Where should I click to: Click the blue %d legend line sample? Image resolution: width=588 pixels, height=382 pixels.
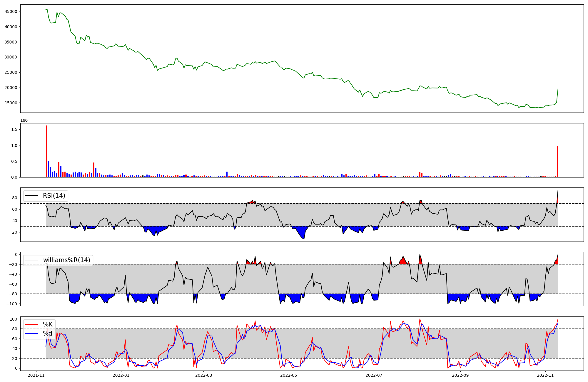(32, 334)
